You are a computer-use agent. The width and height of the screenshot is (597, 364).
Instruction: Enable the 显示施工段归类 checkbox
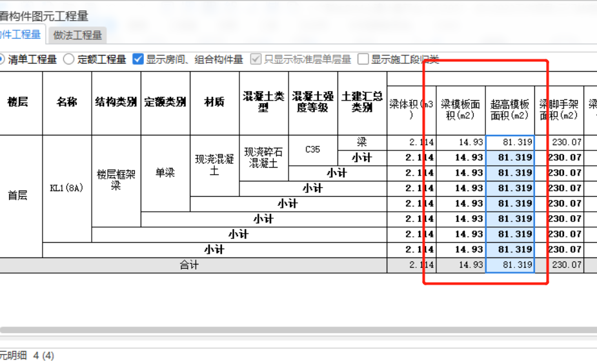(363, 59)
